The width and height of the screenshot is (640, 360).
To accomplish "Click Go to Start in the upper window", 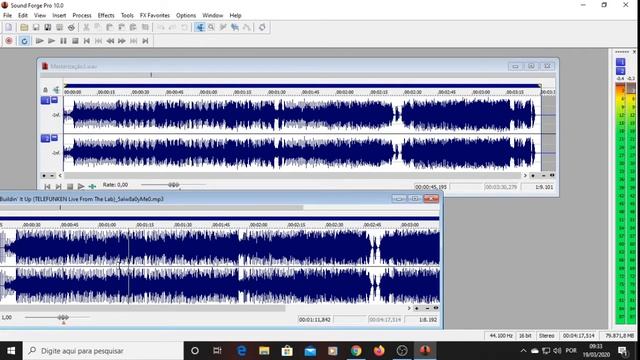I will click(47, 187).
